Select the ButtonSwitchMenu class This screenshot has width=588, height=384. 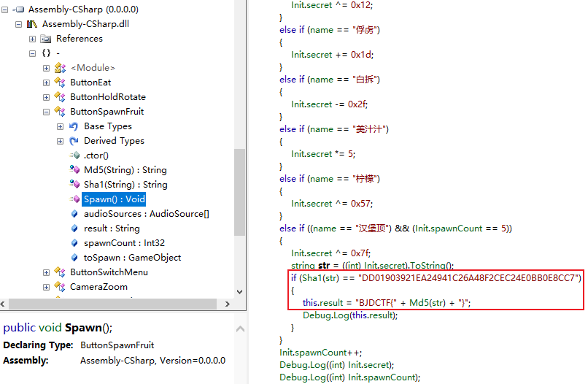click(109, 272)
